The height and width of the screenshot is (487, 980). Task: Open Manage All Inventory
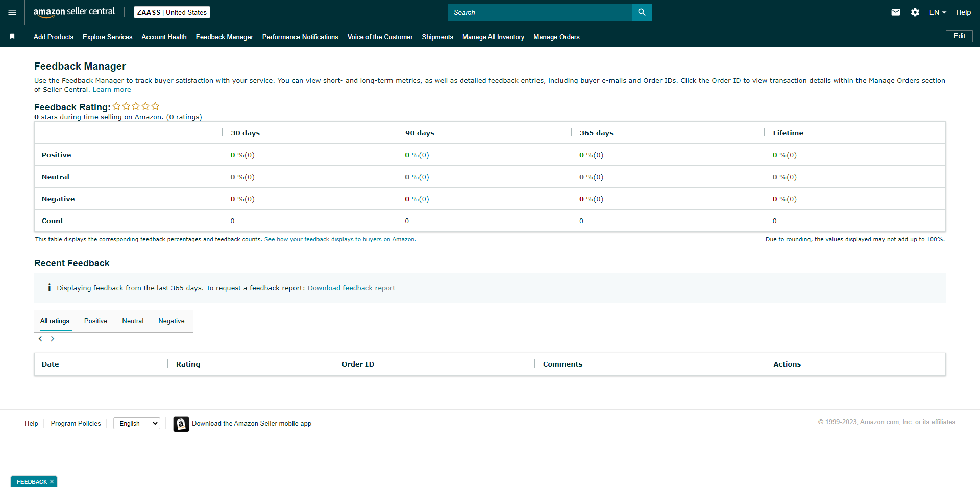coord(493,37)
